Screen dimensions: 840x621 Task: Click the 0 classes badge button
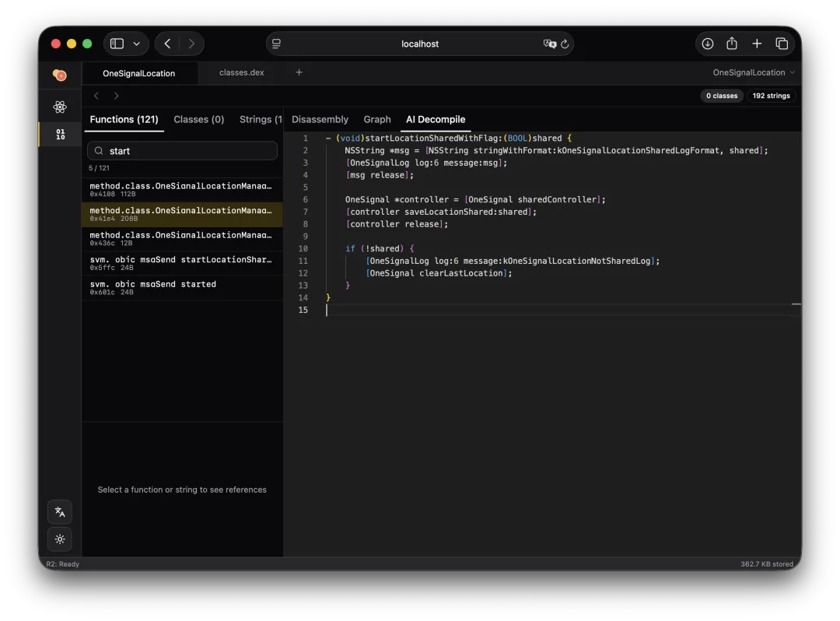point(721,96)
